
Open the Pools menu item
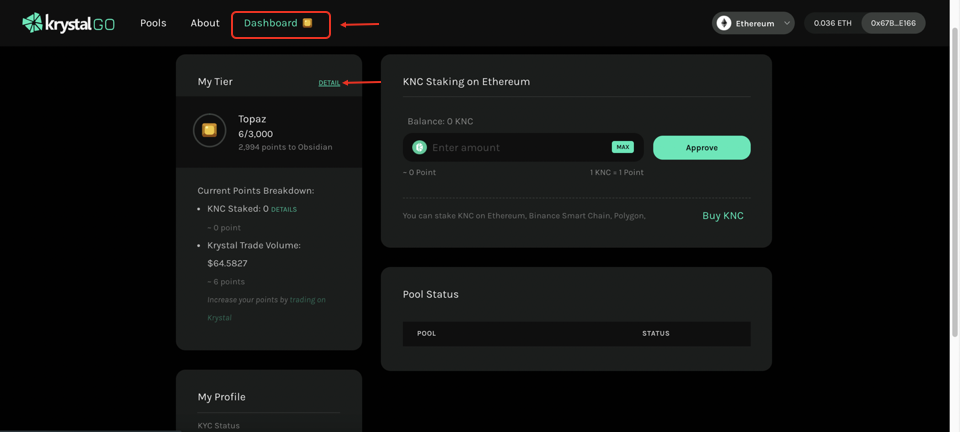point(153,23)
